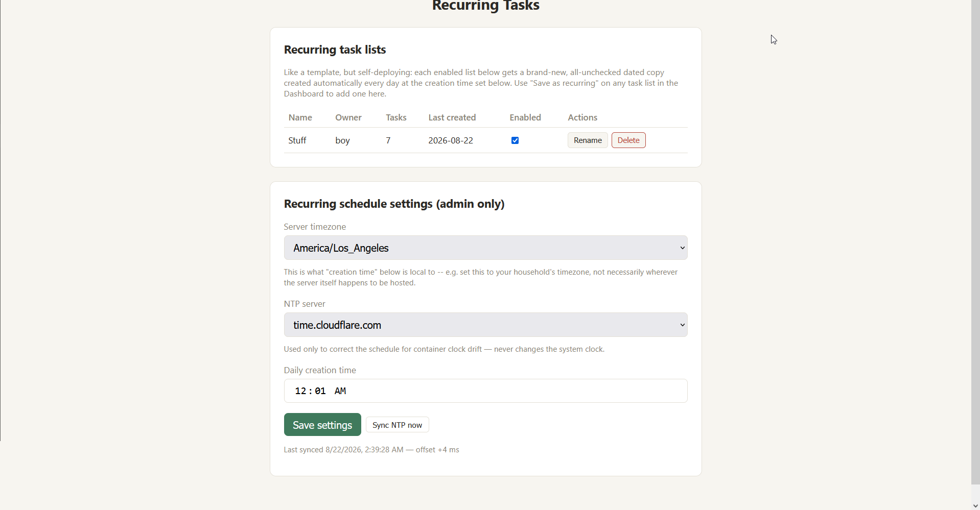The height and width of the screenshot is (510, 980).
Task: Click the Server timezone dropdown arrow
Action: point(682,248)
